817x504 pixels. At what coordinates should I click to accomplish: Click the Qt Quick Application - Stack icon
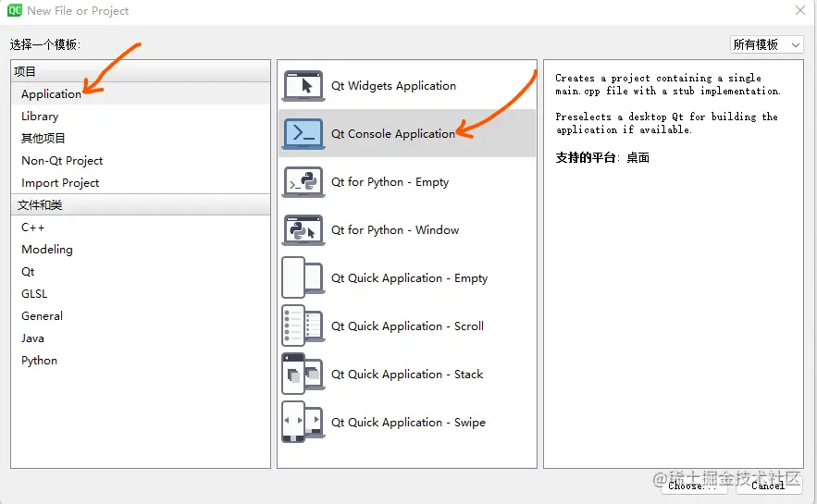(x=303, y=374)
